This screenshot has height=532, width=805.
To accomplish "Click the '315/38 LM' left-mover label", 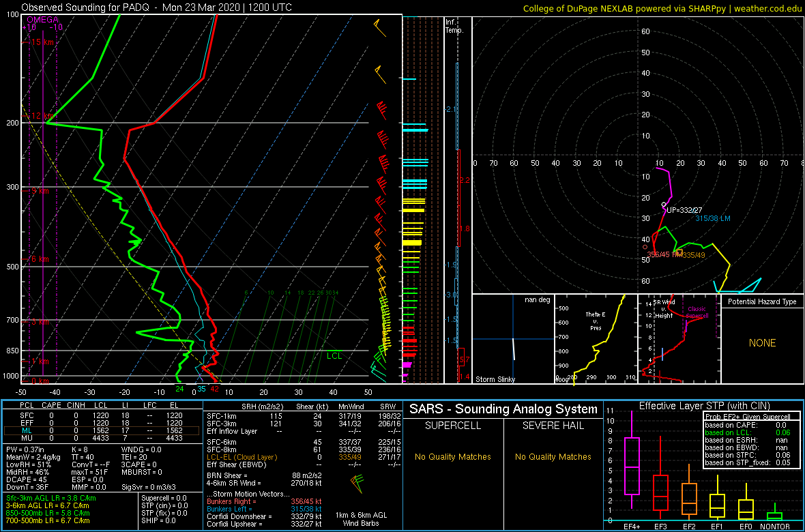I will click(713, 218).
